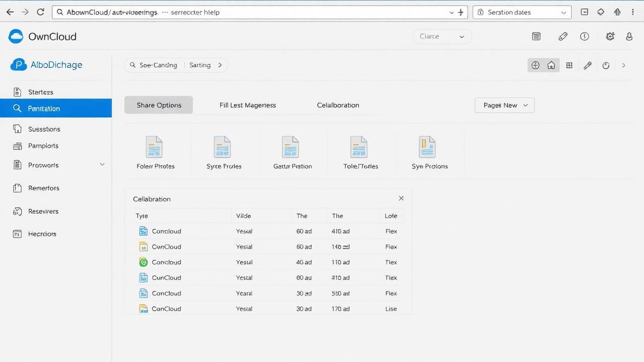The height and width of the screenshot is (362, 644).
Task: Sort by the Tyıe column header
Action: pos(142,216)
